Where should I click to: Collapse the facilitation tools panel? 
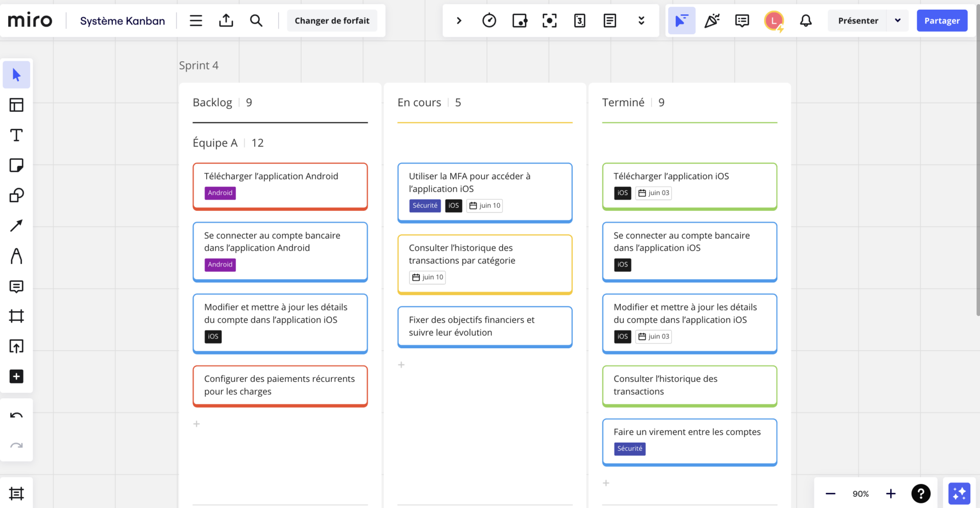[459, 20]
